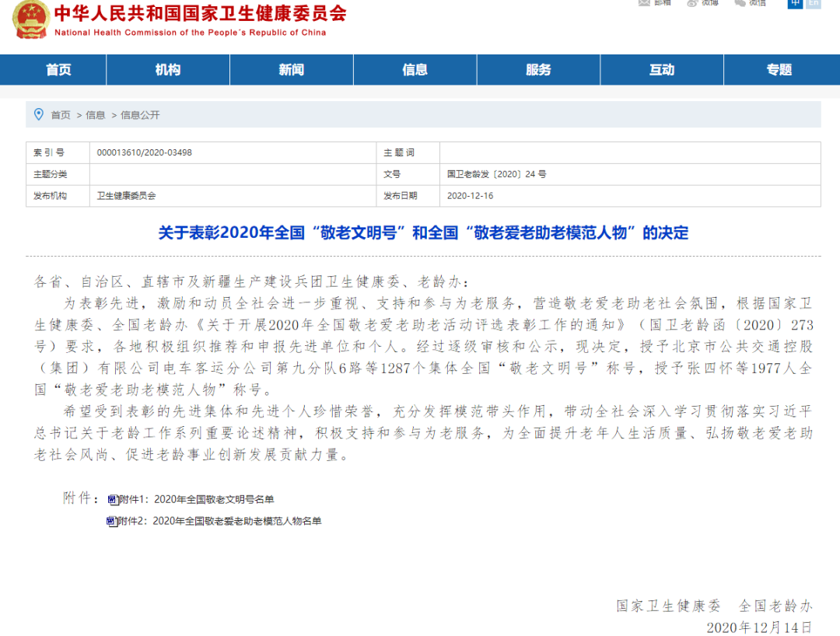
Task: Click the mail envelope icon at top
Action: pos(644,2)
